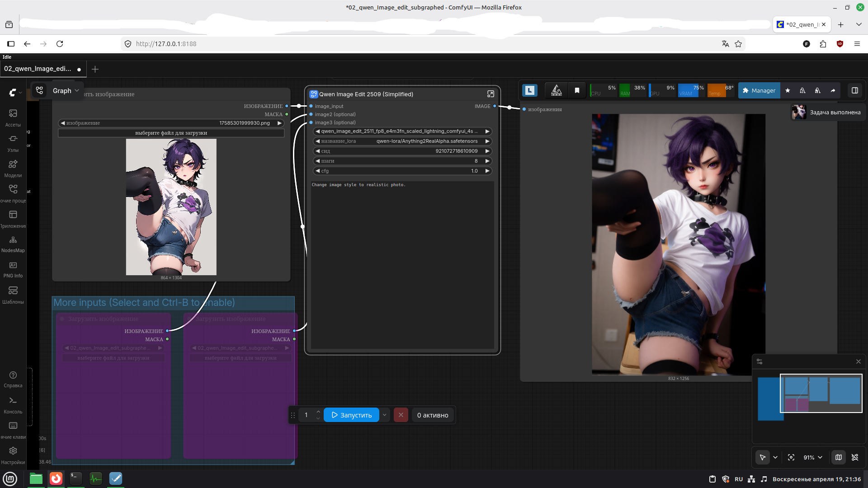Viewport: 868px width, 488px height.
Task: Open the Firefox hamburger application menu
Action: click(x=857, y=44)
